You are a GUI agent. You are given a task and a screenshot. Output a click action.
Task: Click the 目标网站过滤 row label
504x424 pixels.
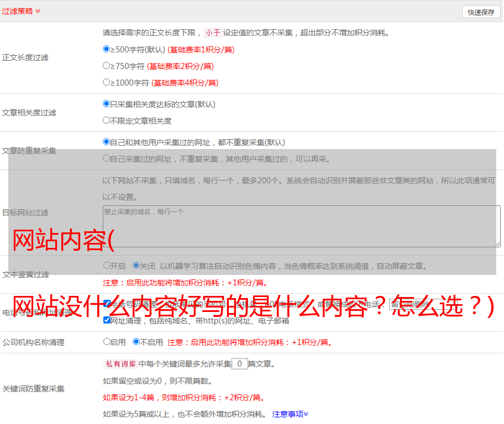coord(25,213)
